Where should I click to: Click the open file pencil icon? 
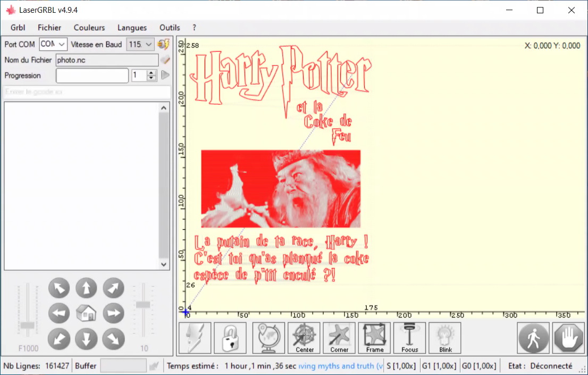(x=165, y=60)
